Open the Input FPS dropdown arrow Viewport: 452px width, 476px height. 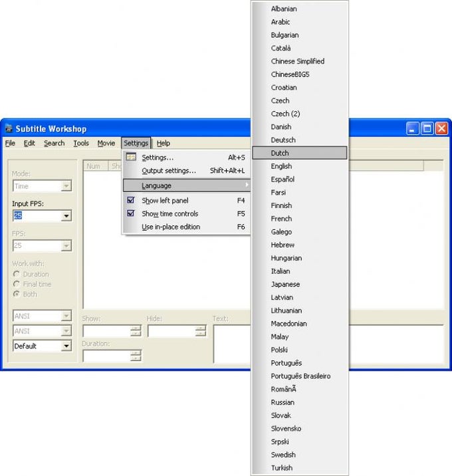[x=66, y=216]
